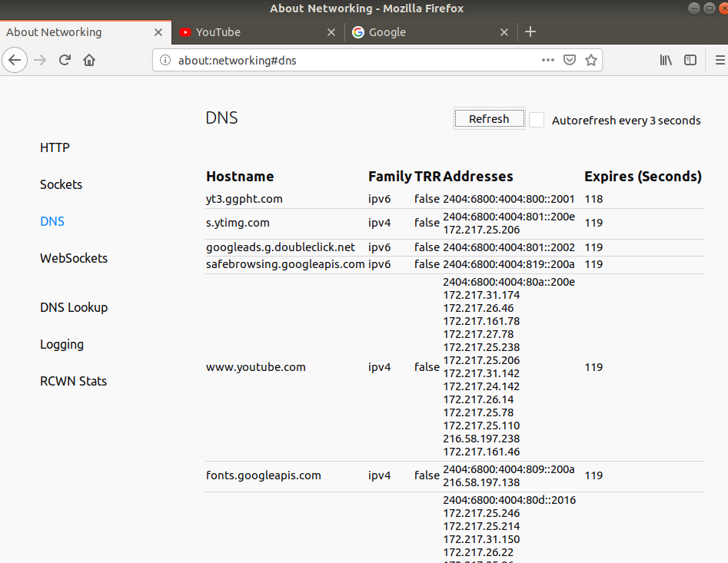
Task: Open the Logging section
Action: (61, 345)
